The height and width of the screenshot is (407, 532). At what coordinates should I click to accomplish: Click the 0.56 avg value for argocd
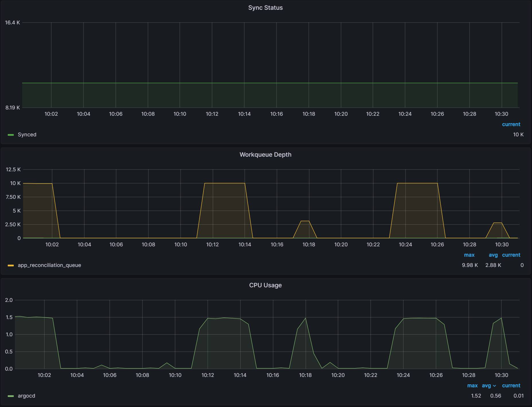tap(496, 396)
